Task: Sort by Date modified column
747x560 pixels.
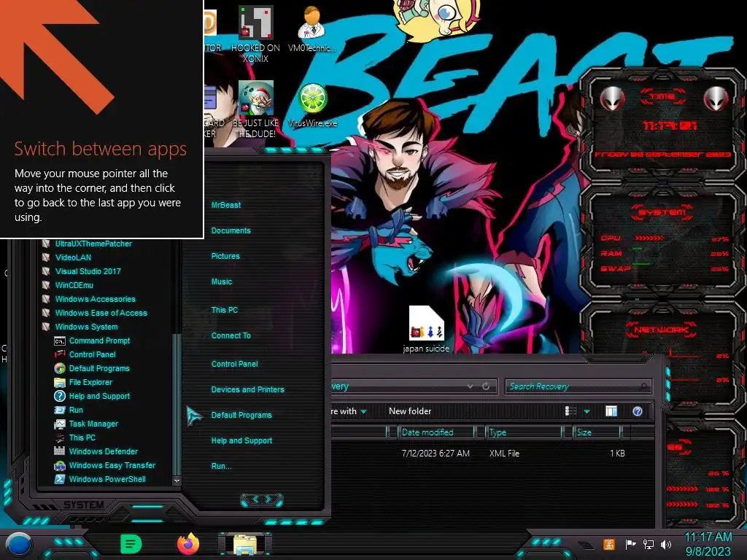Action: (437, 432)
